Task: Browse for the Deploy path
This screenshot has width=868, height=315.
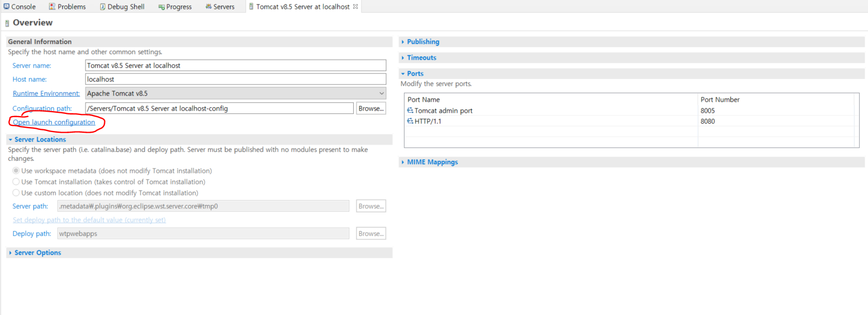Action: pos(371,233)
